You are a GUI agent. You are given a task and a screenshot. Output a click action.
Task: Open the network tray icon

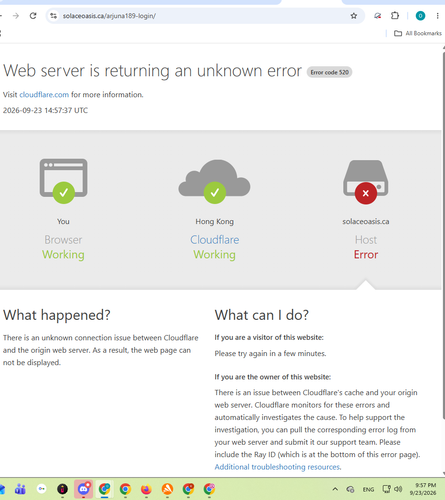pyautogui.click(x=386, y=489)
